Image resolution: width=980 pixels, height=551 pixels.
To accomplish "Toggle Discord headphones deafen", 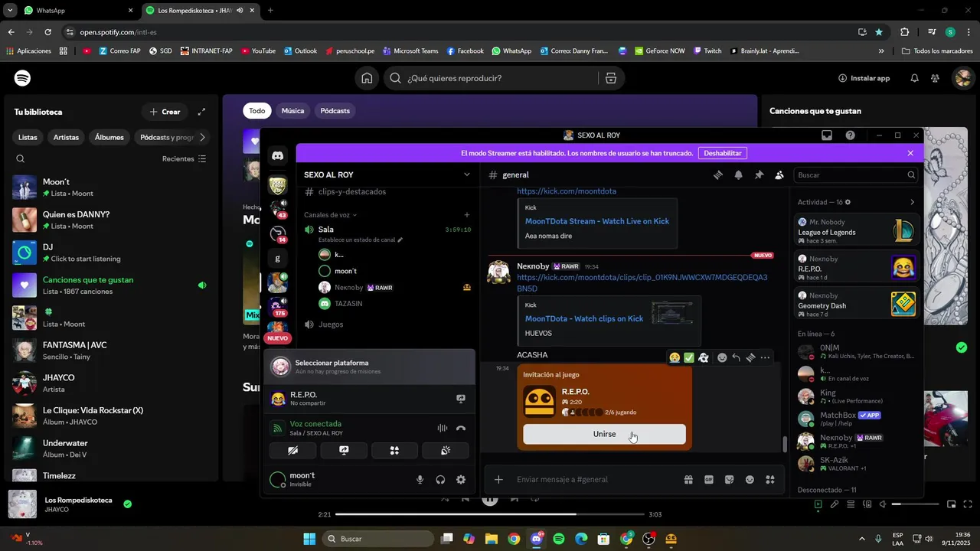I will tap(440, 480).
